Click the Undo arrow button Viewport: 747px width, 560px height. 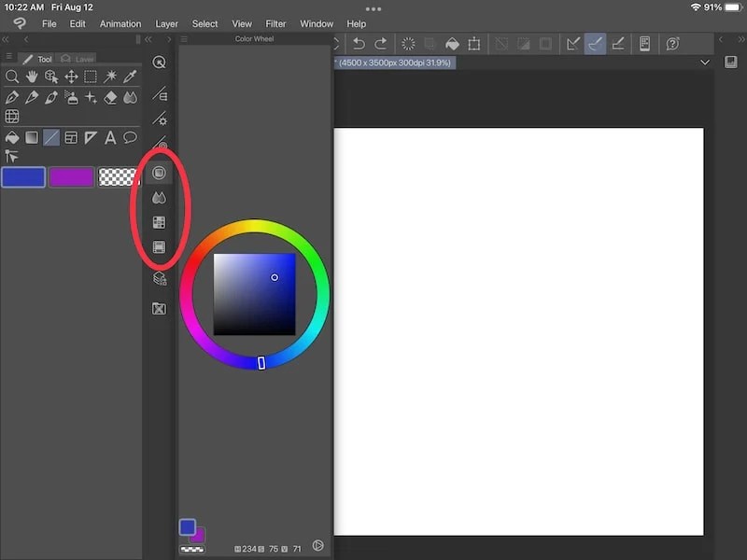coord(360,43)
